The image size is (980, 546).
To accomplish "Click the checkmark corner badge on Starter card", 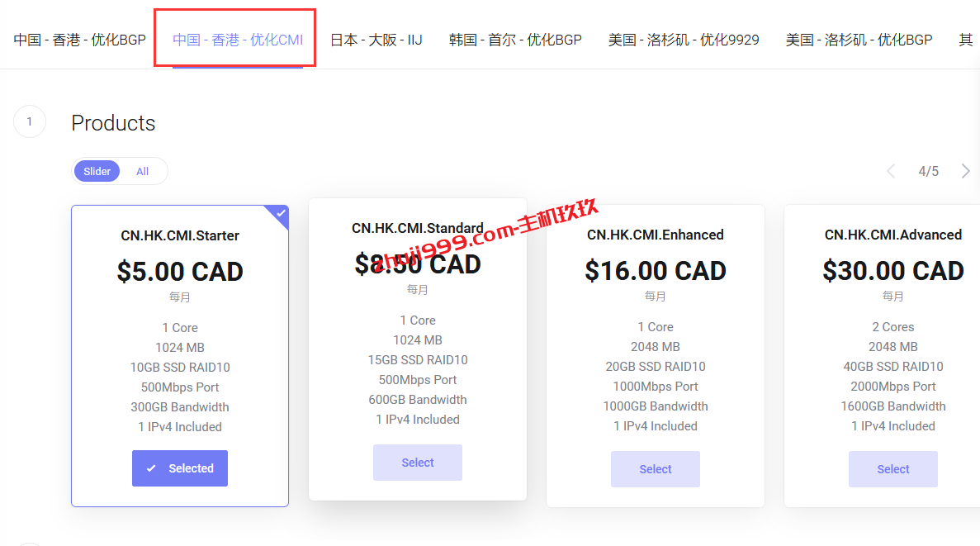I will [x=280, y=214].
